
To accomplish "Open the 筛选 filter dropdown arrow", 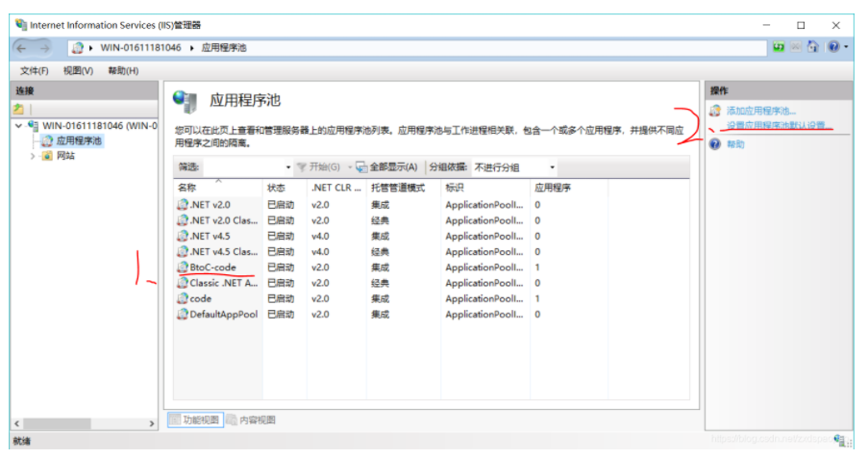I will pos(287,167).
